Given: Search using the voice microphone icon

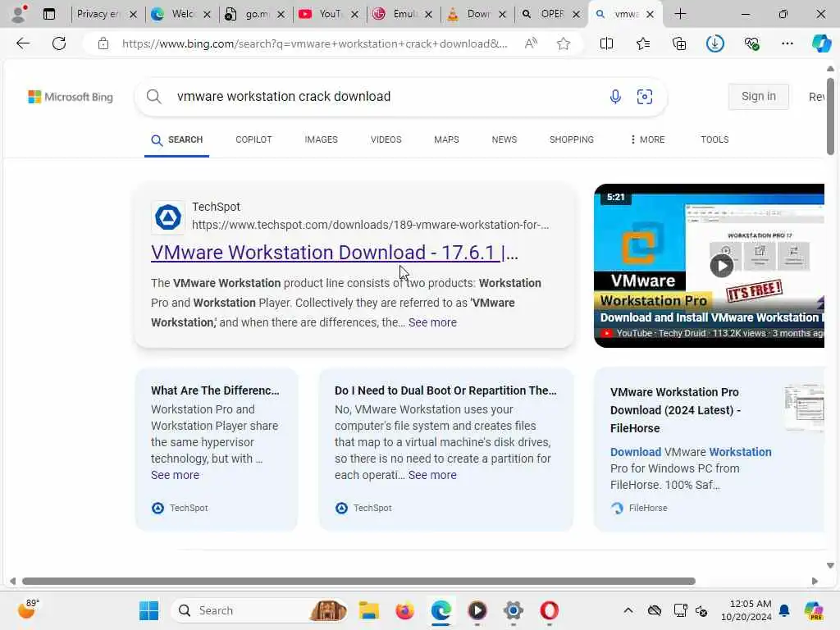Looking at the screenshot, I should point(615,97).
